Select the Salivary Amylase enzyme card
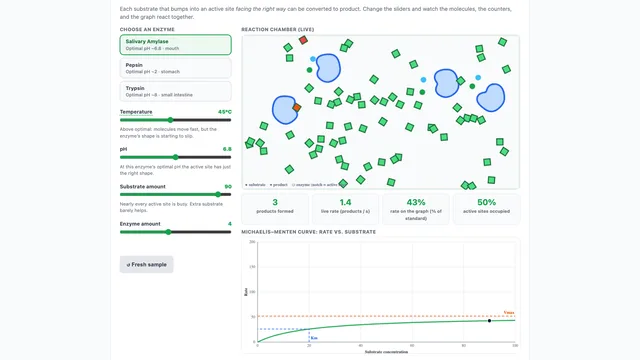Screen dimensions: 640x360 point(176,44)
